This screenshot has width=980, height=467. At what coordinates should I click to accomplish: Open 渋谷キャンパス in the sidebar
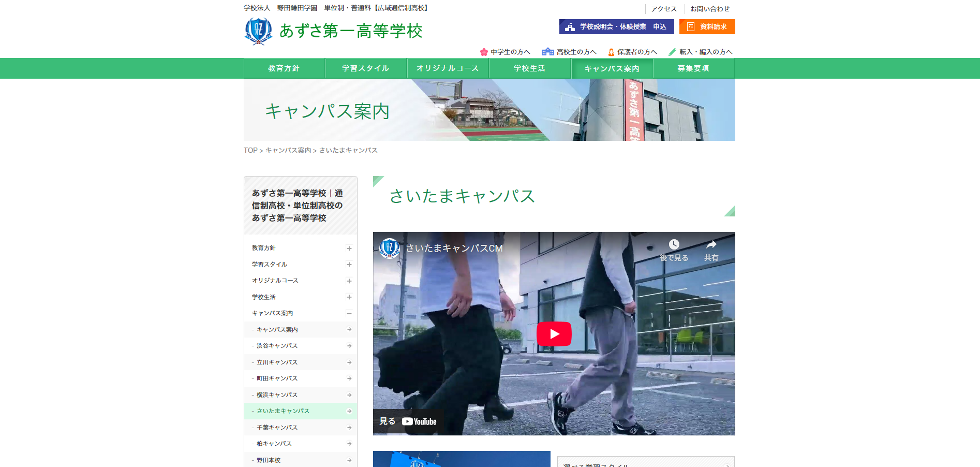[301, 346]
